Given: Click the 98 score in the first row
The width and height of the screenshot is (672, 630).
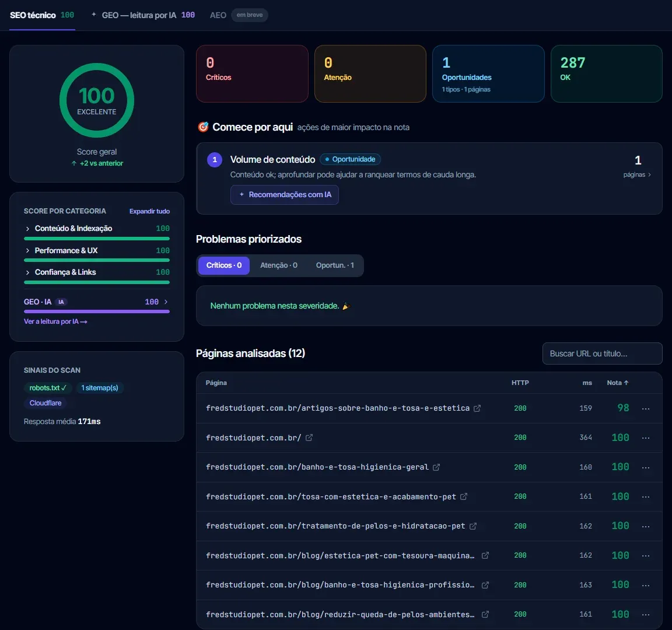Looking at the screenshot, I should tap(623, 408).
